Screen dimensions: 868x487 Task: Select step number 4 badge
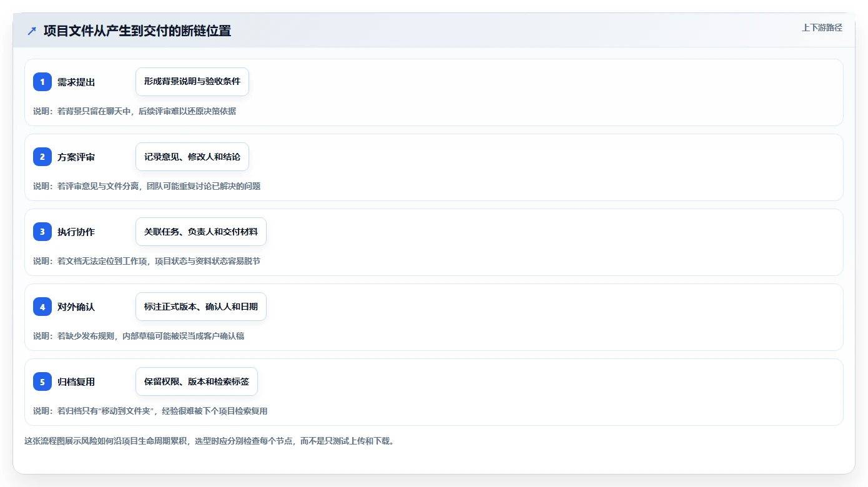pyautogui.click(x=42, y=307)
